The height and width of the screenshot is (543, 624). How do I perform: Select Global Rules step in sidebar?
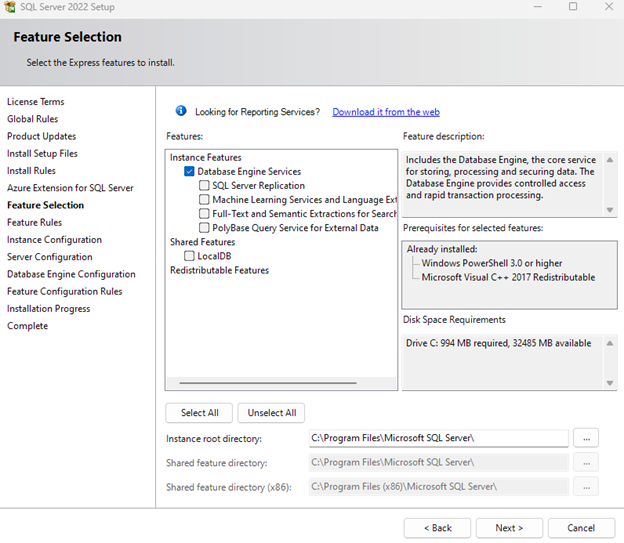point(33,119)
